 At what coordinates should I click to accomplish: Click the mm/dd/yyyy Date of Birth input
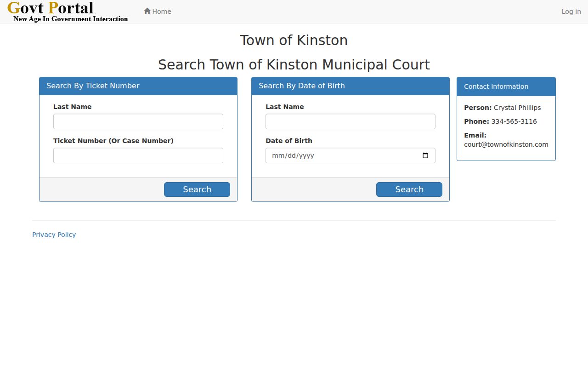click(x=351, y=155)
